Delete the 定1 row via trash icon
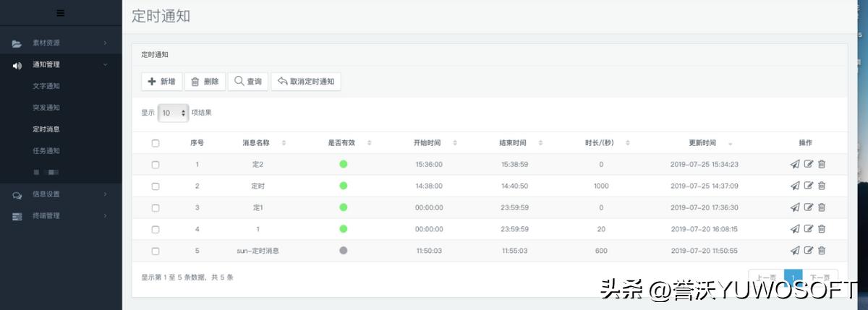Screen dimensions: 868x310 [x=822, y=207]
